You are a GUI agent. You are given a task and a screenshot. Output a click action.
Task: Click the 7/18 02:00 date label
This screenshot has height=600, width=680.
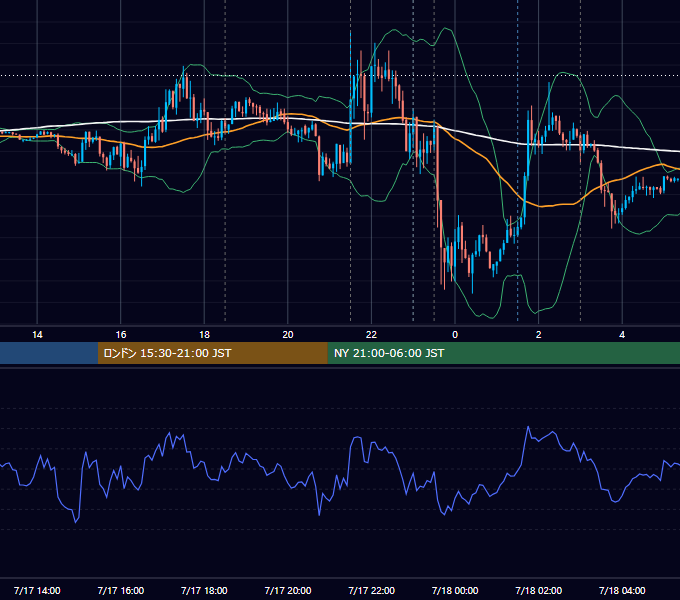point(539,590)
